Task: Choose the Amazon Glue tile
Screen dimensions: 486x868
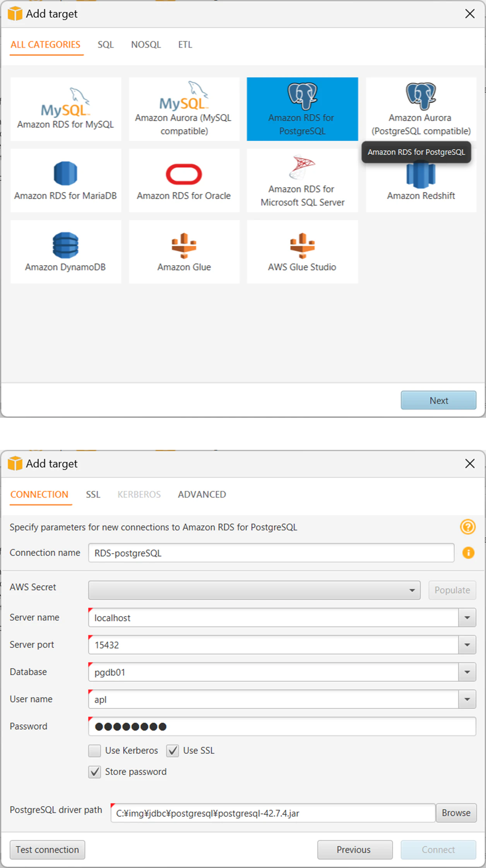Action: pos(184,252)
